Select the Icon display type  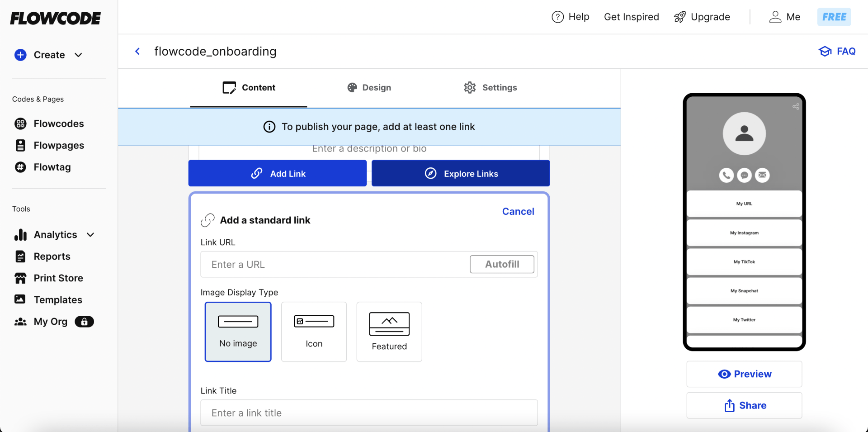pyautogui.click(x=314, y=332)
